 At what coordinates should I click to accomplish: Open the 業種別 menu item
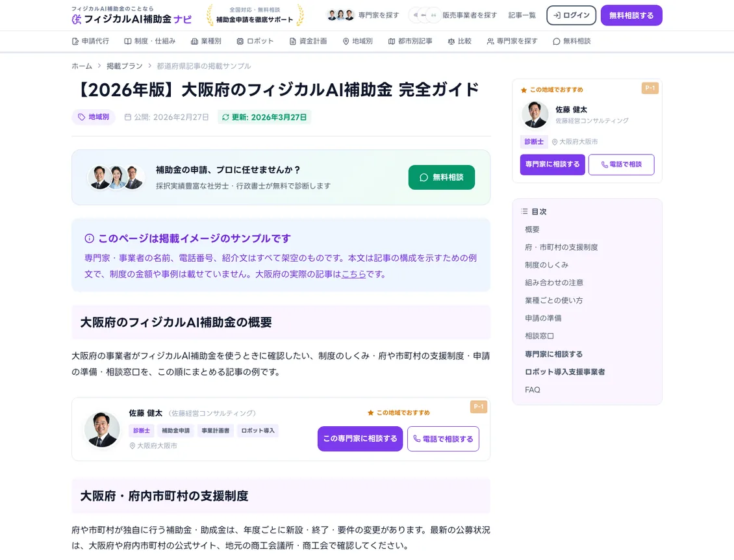[206, 41]
